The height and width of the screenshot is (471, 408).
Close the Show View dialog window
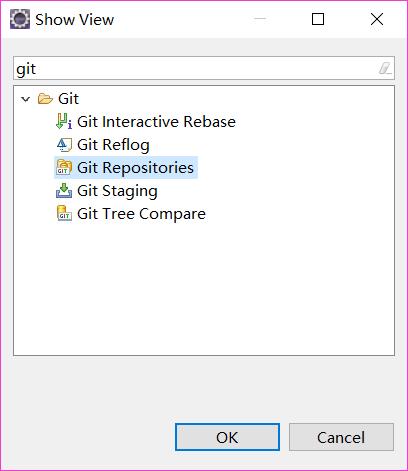tap(377, 19)
